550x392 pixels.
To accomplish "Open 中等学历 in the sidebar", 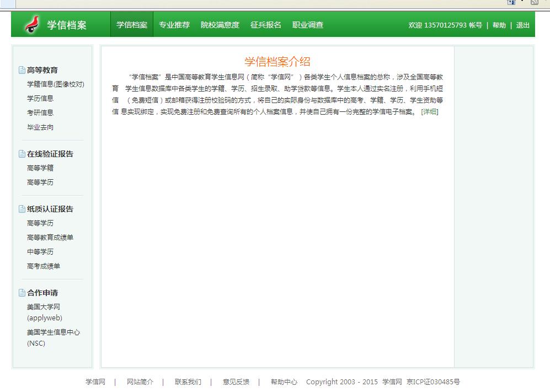I will click(x=40, y=252).
